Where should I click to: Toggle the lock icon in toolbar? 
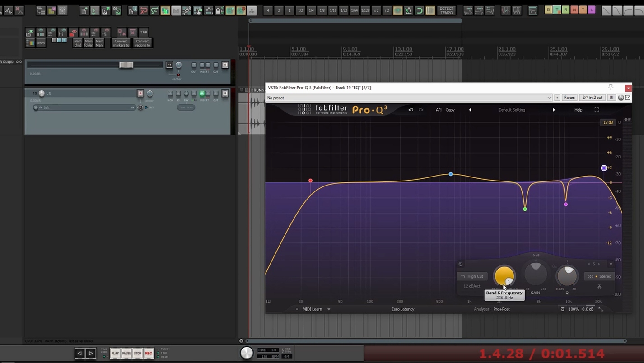(219, 10)
